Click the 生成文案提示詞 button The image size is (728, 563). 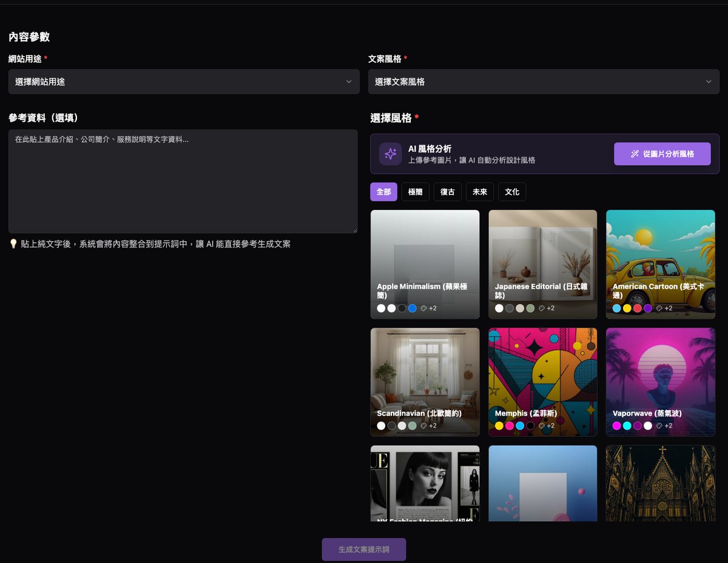pyautogui.click(x=364, y=550)
